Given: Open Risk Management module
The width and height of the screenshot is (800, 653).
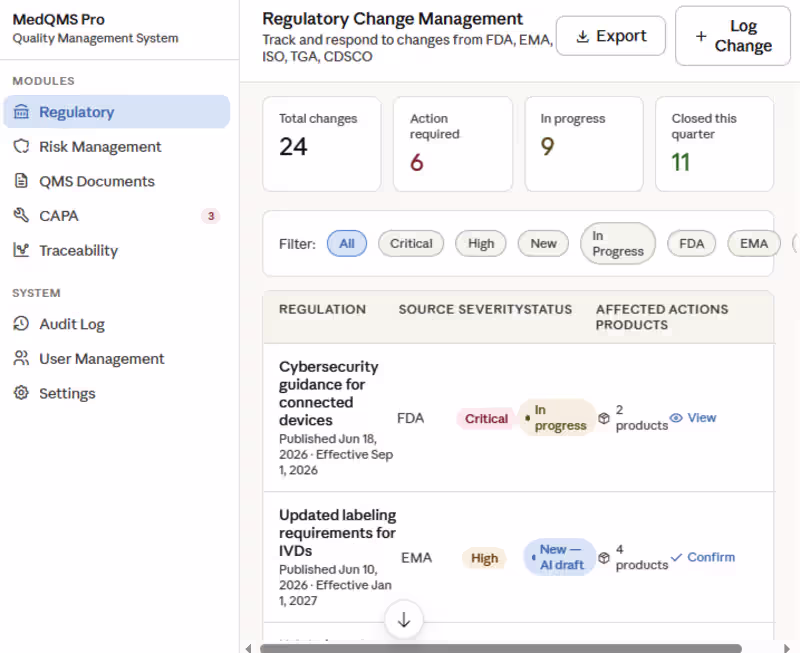Looking at the screenshot, I should pyautogui.click(x=116, y=146).
